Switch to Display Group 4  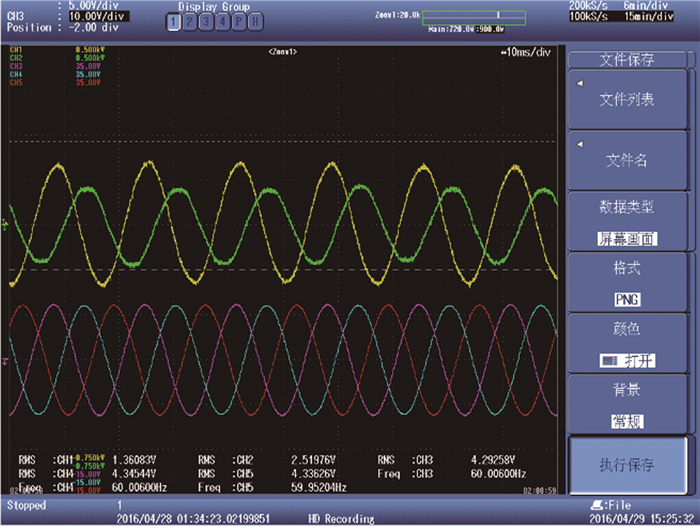pos(223,21)
